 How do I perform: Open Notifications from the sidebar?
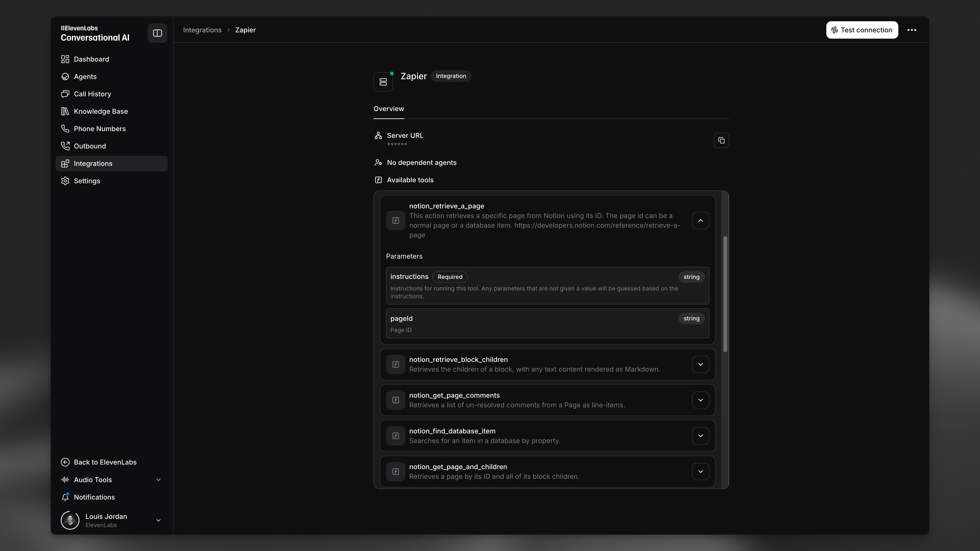click(x=94, y=497)
